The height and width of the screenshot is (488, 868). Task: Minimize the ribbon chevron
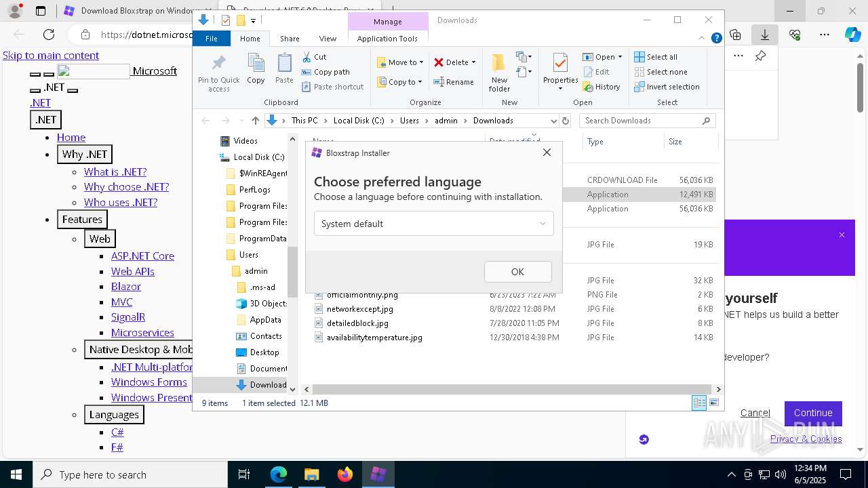tap(703, 39)
